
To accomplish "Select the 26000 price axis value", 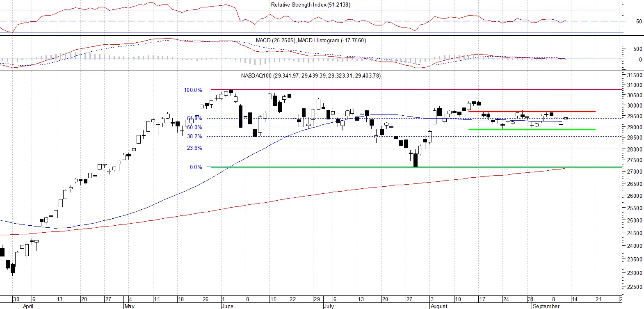I will [x=635, y=196].
